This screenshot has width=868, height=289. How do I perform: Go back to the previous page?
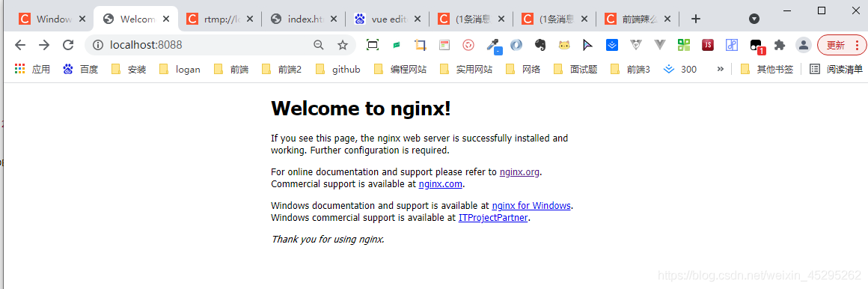point(20,46)
